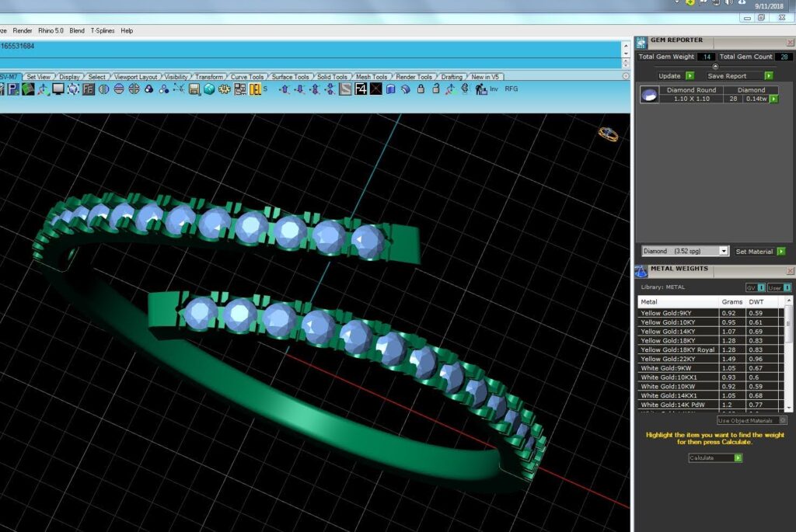Switch to the Viewport Layout tab
This screenshot has width=796, height=532.
point(135,77)
